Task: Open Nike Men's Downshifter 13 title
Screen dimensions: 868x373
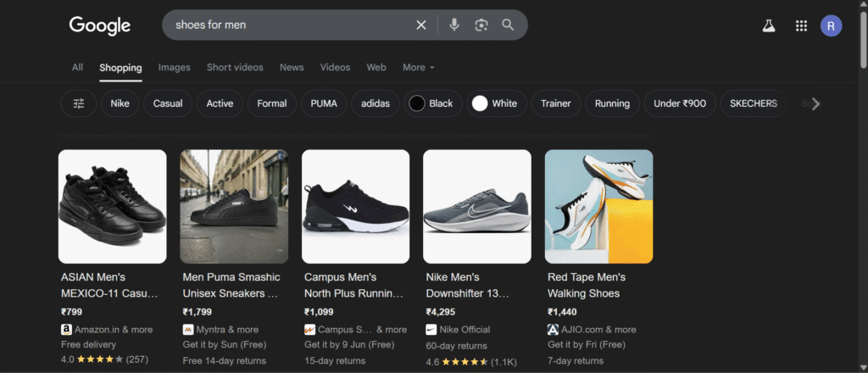Action: pyautogui.click(x=467, y=285)
